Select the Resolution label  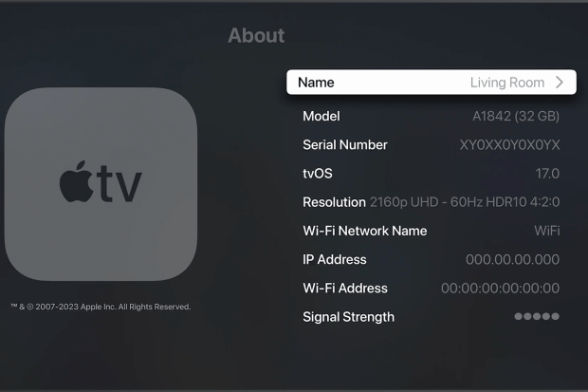tap(334, 202)
